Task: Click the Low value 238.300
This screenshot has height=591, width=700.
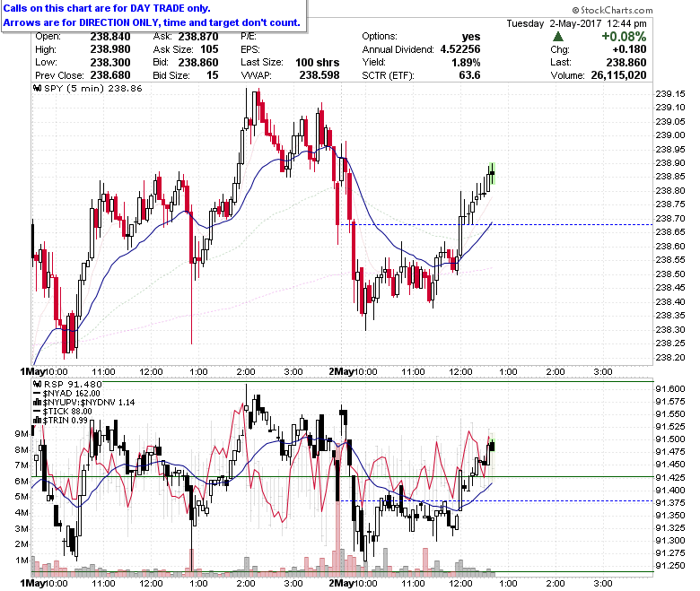Action: (x=110, y=63)
